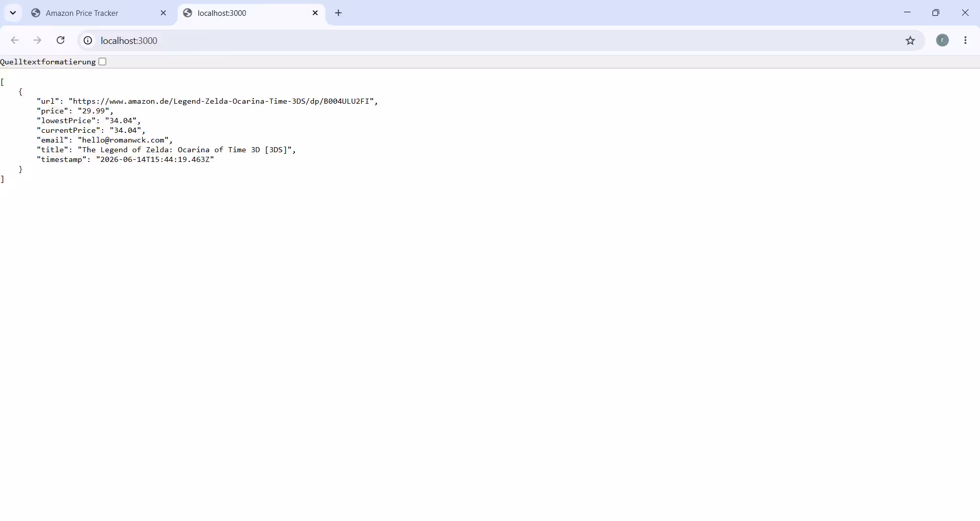980x521 pixels.
Task: Select the "currentPrice": "34.04" line
Action: coord(91,130)
